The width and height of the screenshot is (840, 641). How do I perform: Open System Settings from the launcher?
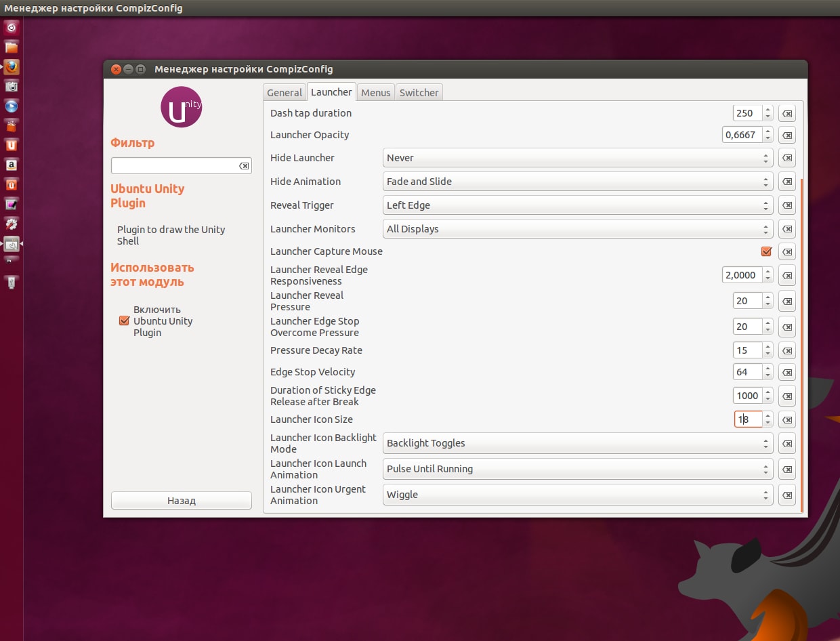point(12,224)
